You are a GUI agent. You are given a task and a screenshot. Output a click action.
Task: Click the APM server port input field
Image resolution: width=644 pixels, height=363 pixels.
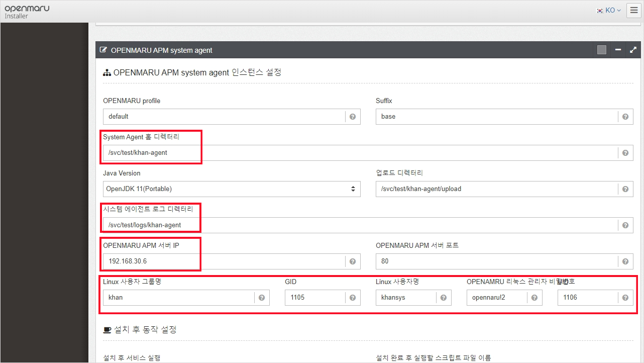coord(496,261)
